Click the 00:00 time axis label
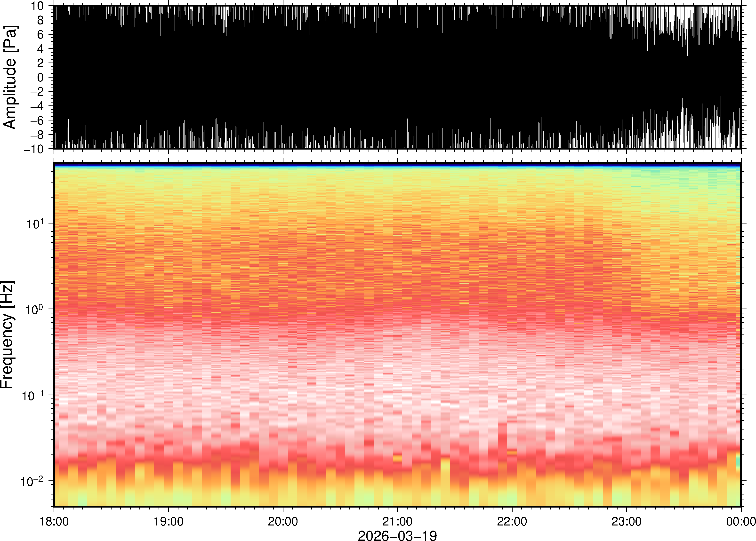 (x=741, y=521)
